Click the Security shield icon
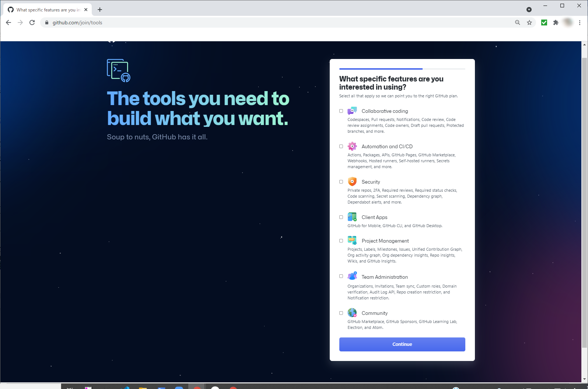 click(352, 182)
